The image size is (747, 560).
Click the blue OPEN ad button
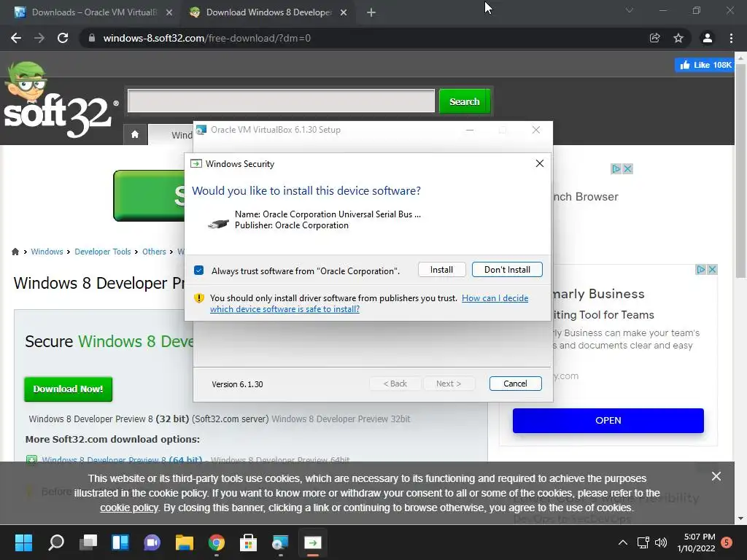point(608,421)
